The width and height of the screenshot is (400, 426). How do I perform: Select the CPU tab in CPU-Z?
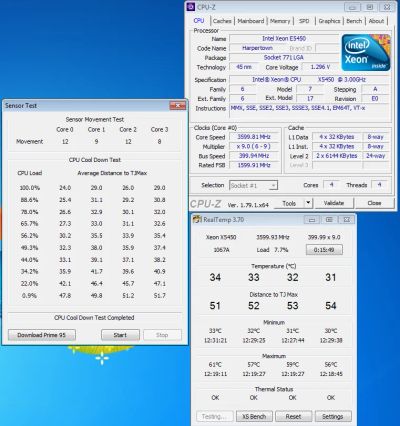click(x=199, y=21)
